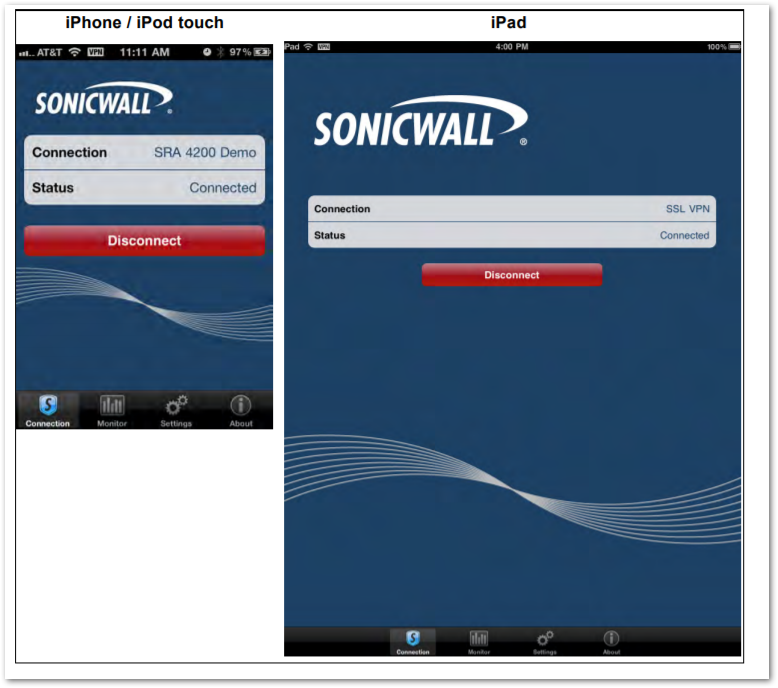The width and height of the screenshot is (778, 688).
Task: Tap the iPad SSL VPN connection row
Action: coord(511,209)
